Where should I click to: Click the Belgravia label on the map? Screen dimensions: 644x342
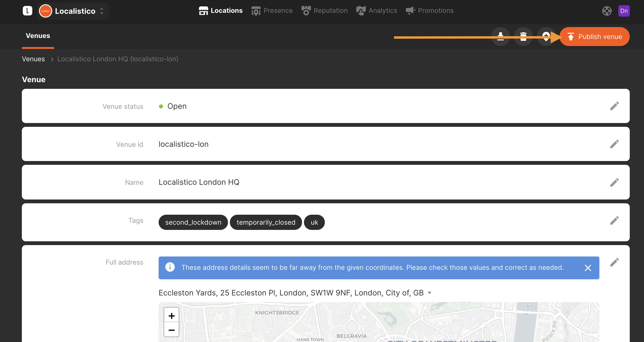(x=351, y=336)
